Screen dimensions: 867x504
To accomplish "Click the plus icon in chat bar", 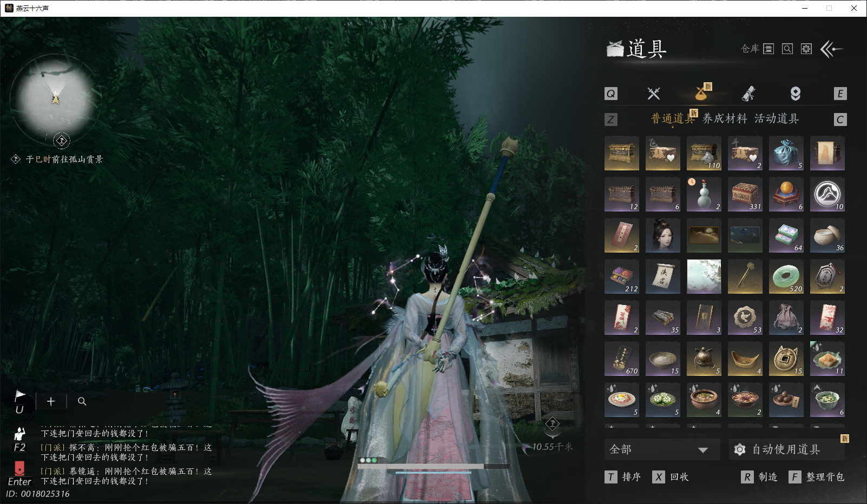I will tap(51, 401).
